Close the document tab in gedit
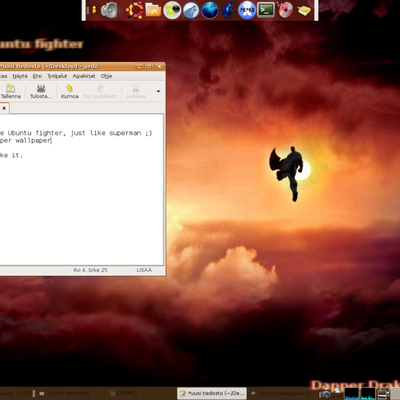The image size is (400, 400). (4, 108)
